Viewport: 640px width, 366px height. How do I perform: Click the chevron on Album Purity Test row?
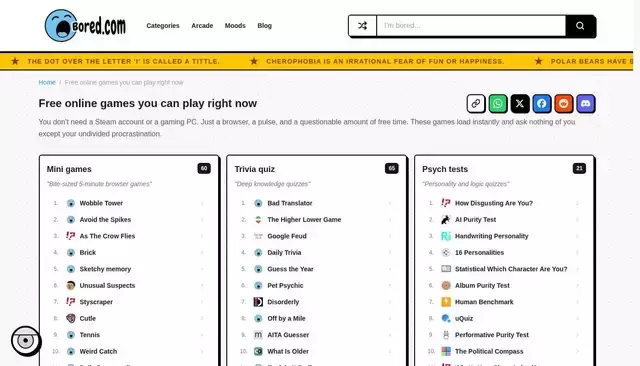point(577,286)
